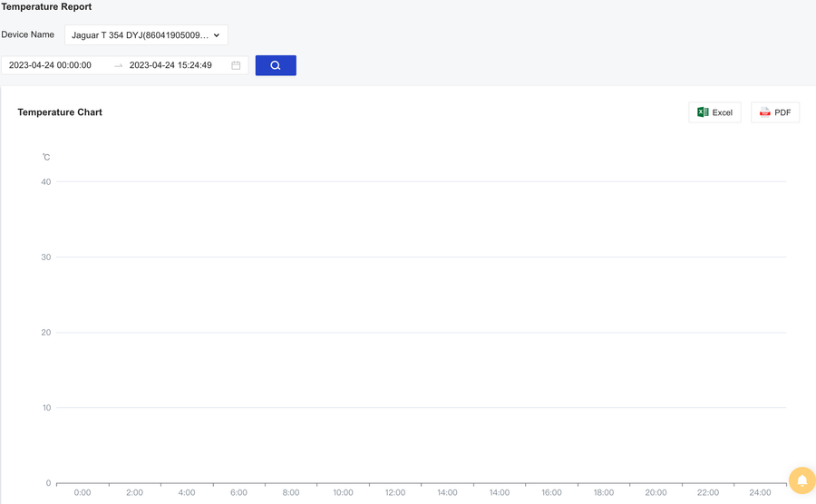The image size is (816, 504).
Task: Export the report with the Excel label
Action: pos(723,112)
